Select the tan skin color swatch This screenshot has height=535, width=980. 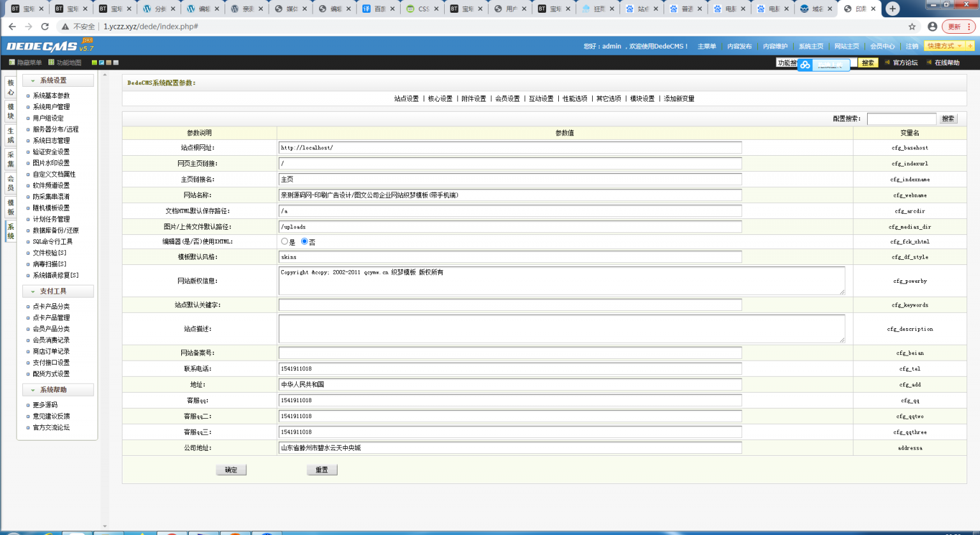pyautogui.click(x=108, y=63)
